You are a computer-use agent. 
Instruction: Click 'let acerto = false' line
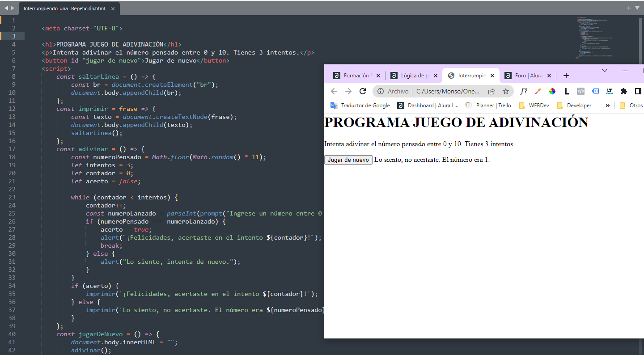tap(106, 181)
